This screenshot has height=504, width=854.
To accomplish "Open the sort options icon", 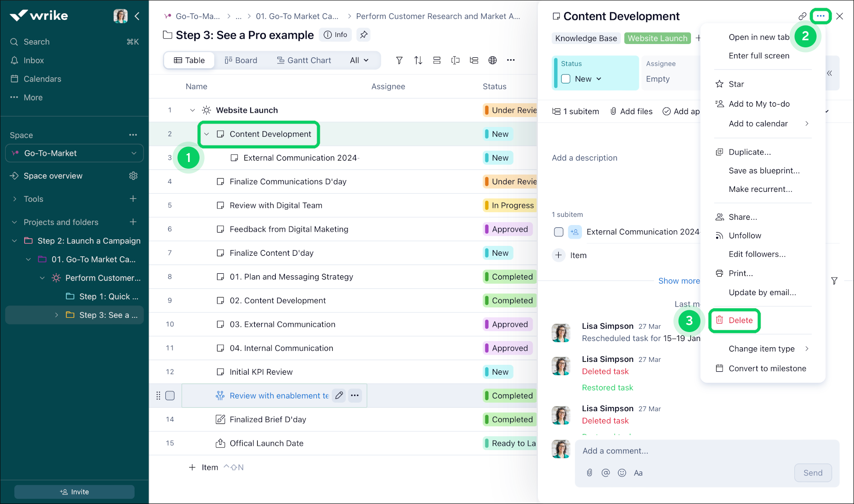I will tap(418, 60).
